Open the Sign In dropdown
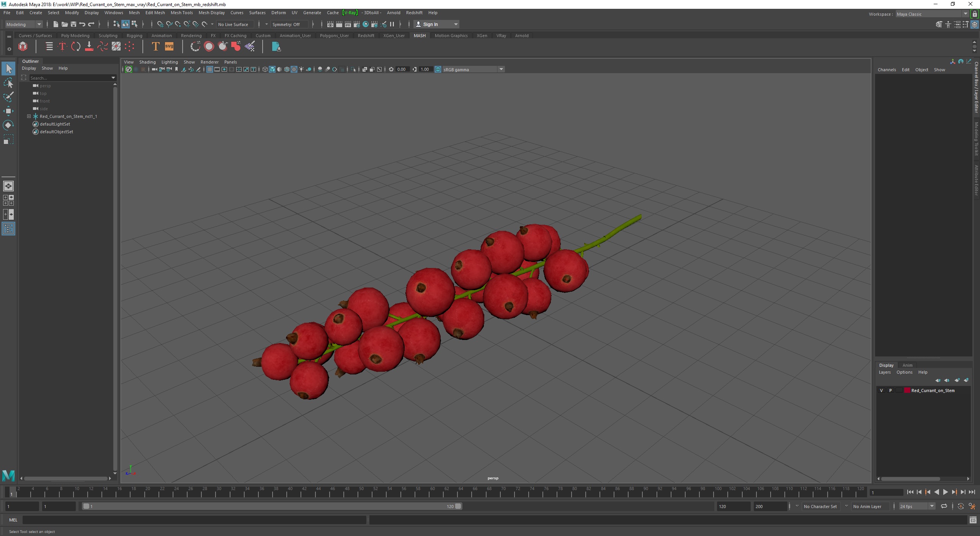The width and height of the screenshot is (980, 536). pos(436,24)
